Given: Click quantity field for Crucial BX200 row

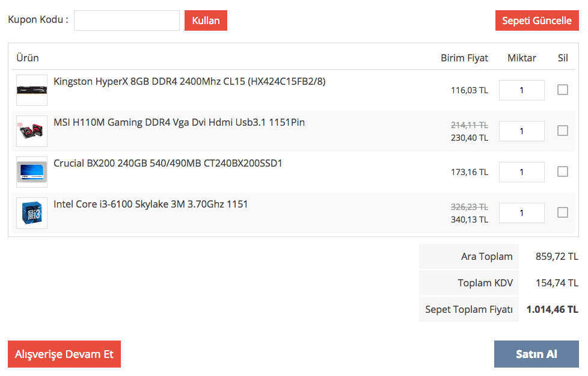Looking at the screenshot, I should click(522, 172).
